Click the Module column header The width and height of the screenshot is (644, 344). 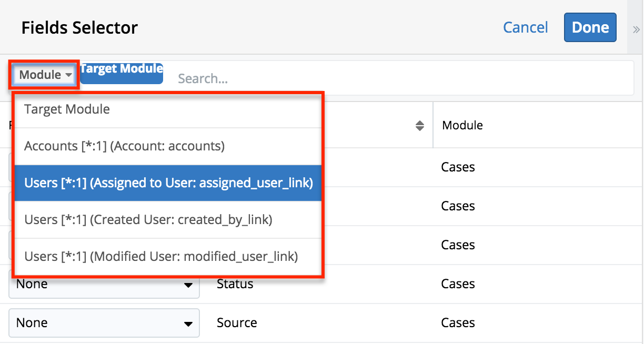pyautogui.click(x=462, y=125)
